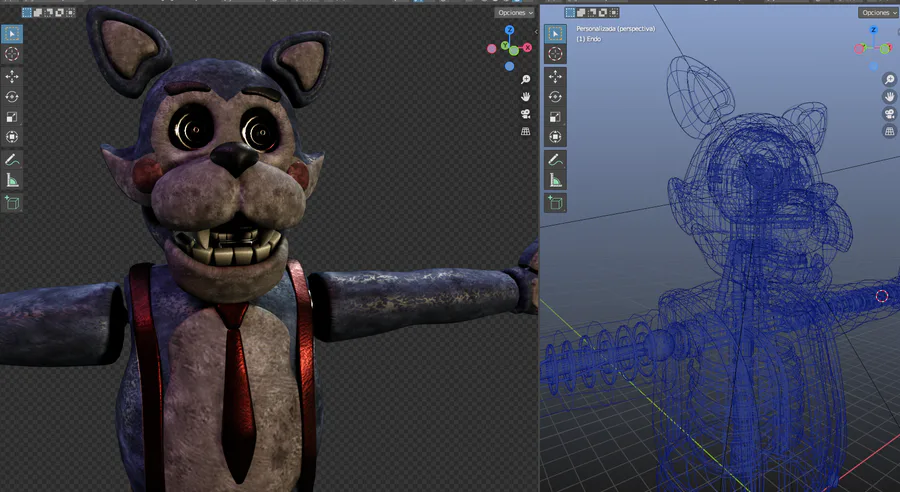Click the negative Z axis dot on left gizmo
The image size is (900, 492).
click(x=510, y=67)
